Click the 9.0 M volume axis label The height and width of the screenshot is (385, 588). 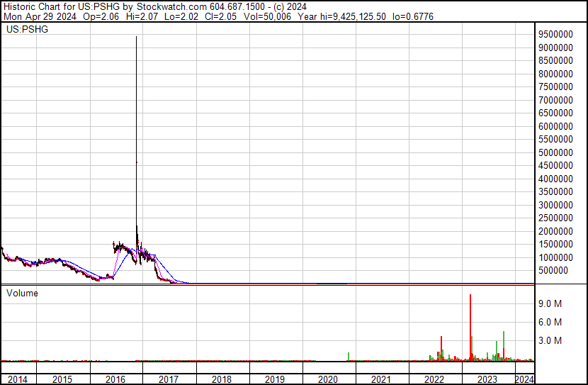[x=548, y=303]
